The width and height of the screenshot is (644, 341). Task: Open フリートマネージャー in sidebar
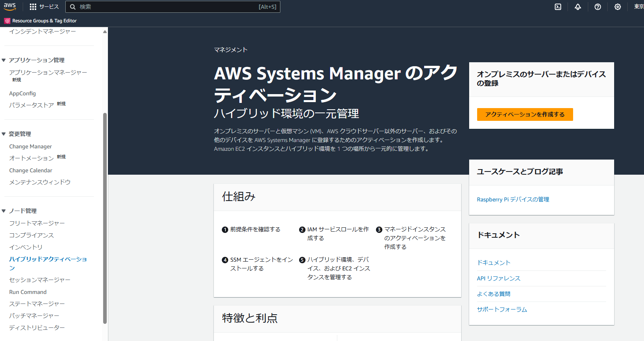(x=37, y=223)
